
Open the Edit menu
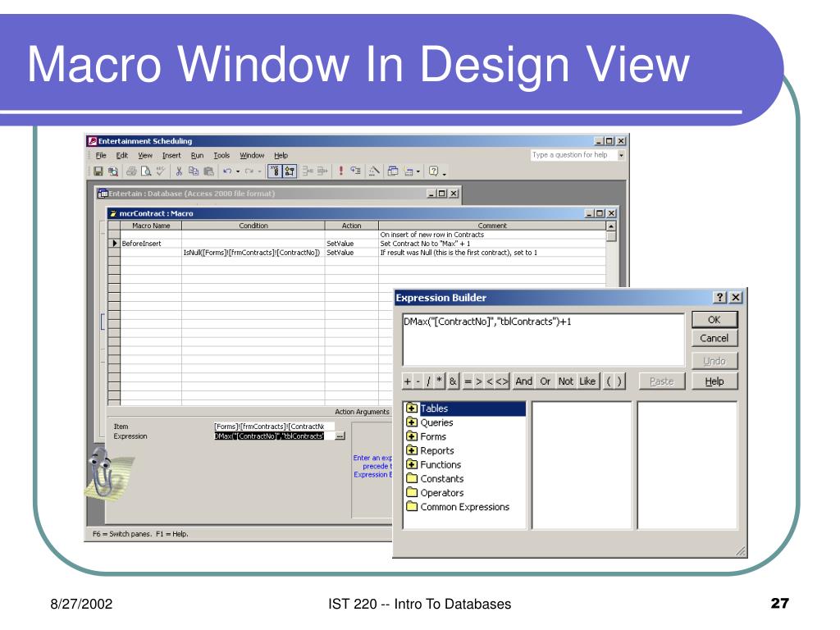122,155
